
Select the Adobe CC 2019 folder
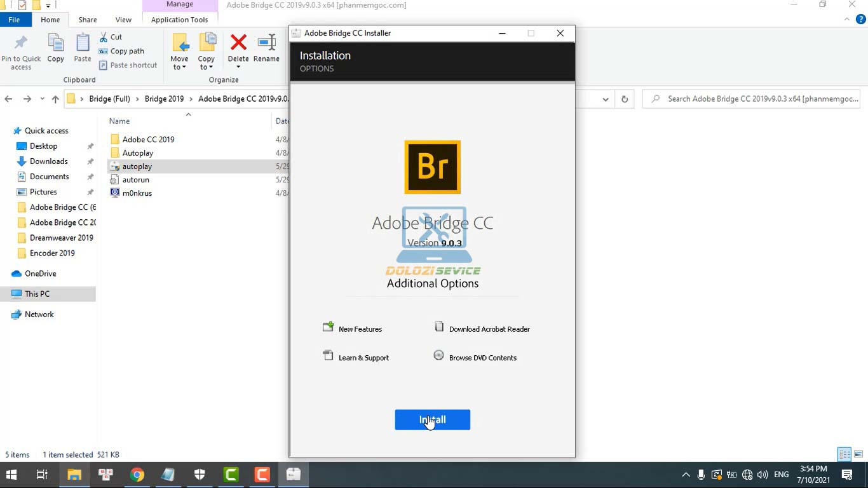(148, 139)
